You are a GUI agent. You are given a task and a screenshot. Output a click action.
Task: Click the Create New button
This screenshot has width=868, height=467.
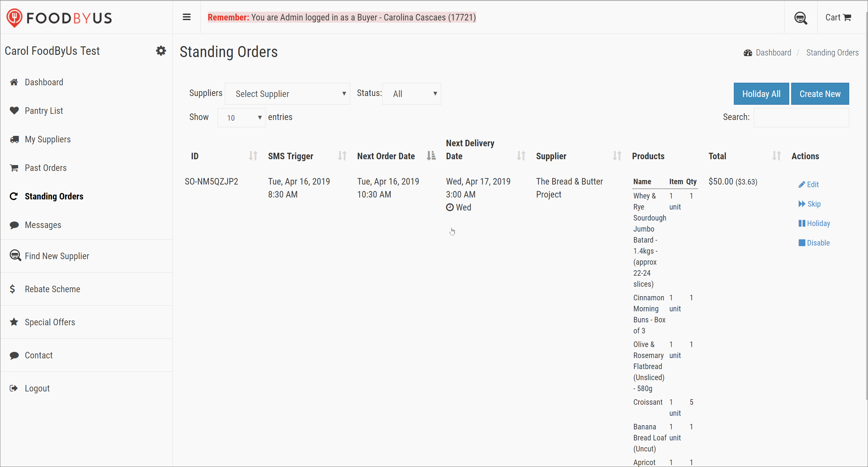pos(819,94)
